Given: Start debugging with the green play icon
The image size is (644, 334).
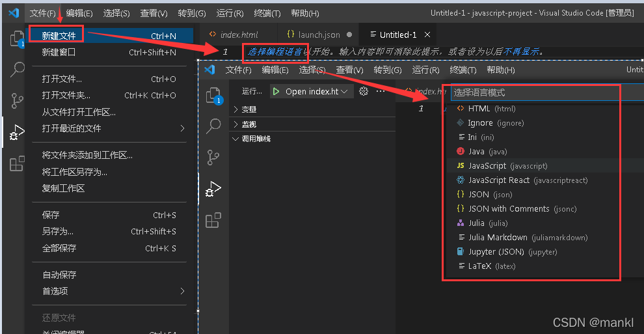Looking at the screenshot, I should coord(276,91).
